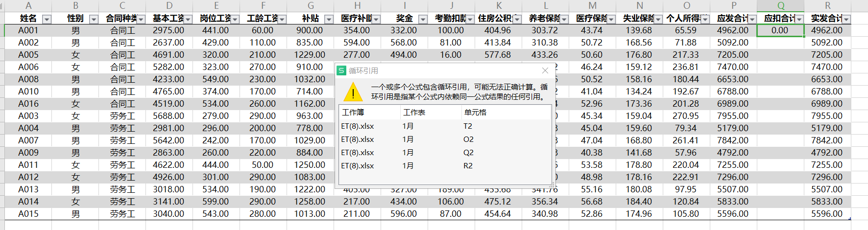This screenshot has height=230, width=868.
Task: Click the A015 name cell
Action: point(28,214)
